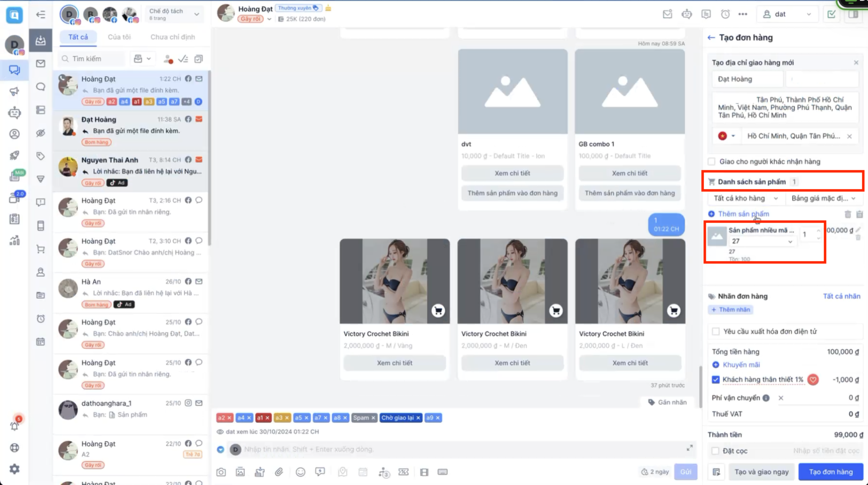This screenshot has width=868, height=485.
Task: Click the paperclip attachment icon
Action: (279, 472)
